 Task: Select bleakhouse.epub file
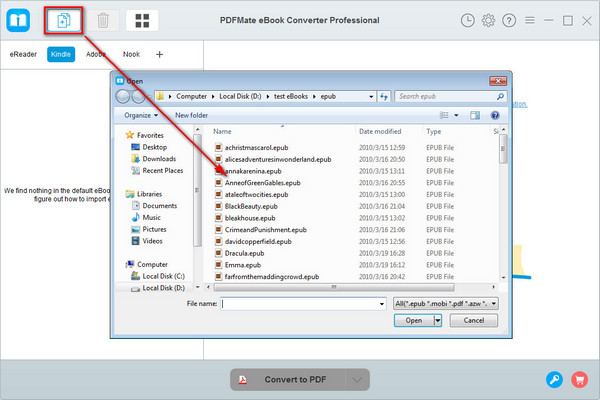[x=245, y=218]
